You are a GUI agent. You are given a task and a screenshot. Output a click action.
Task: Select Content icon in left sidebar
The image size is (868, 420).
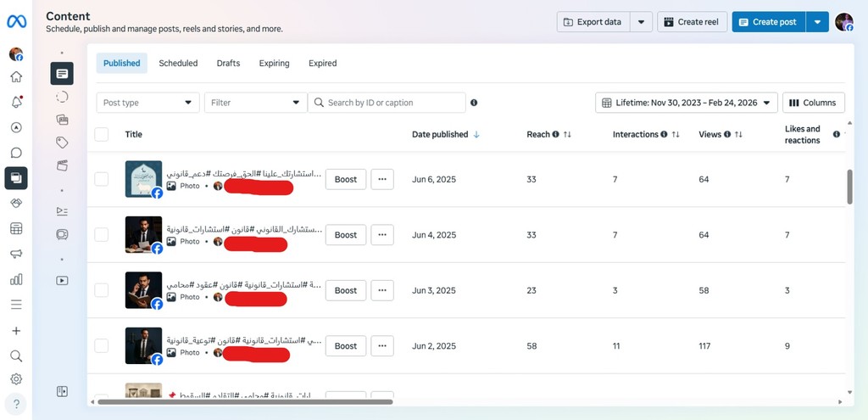pyautogui.click(x=16, y=178)
